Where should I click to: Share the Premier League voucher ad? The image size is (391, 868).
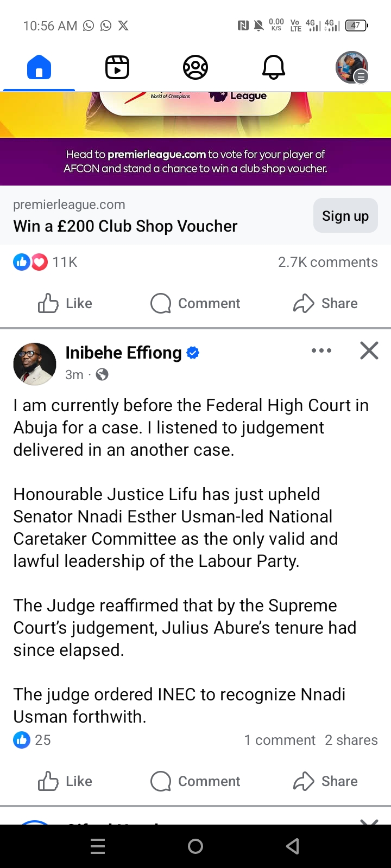pos(325,303)
